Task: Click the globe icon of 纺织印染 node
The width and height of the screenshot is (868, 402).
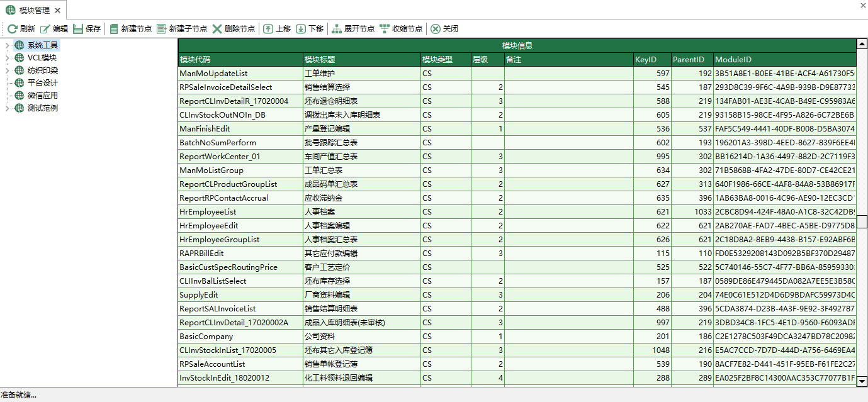Action: pos(19,70)
